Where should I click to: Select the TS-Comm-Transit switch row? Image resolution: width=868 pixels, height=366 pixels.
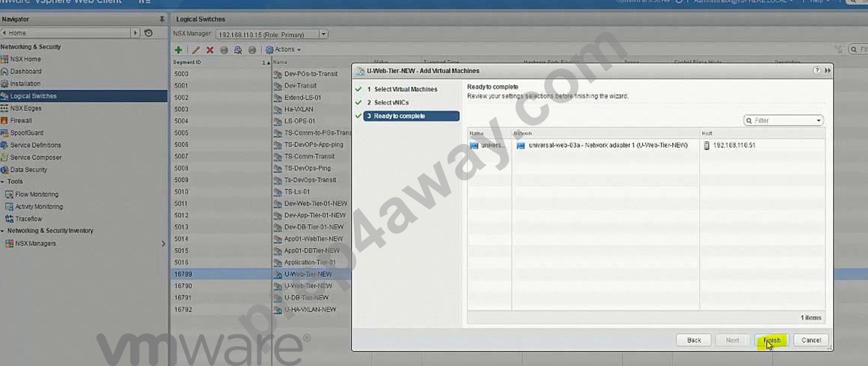pos(309,157)
